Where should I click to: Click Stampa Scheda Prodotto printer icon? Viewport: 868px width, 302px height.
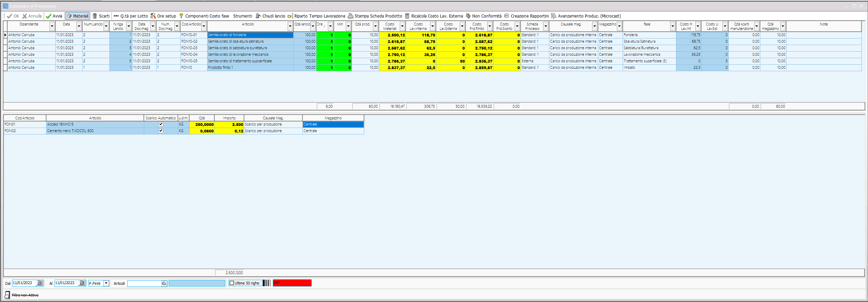pyautogui.click(x=351, y=16)
